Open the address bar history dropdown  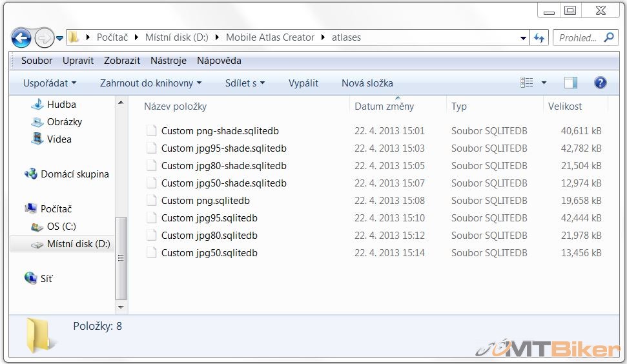pyautogui.click(x=523, y=38)
